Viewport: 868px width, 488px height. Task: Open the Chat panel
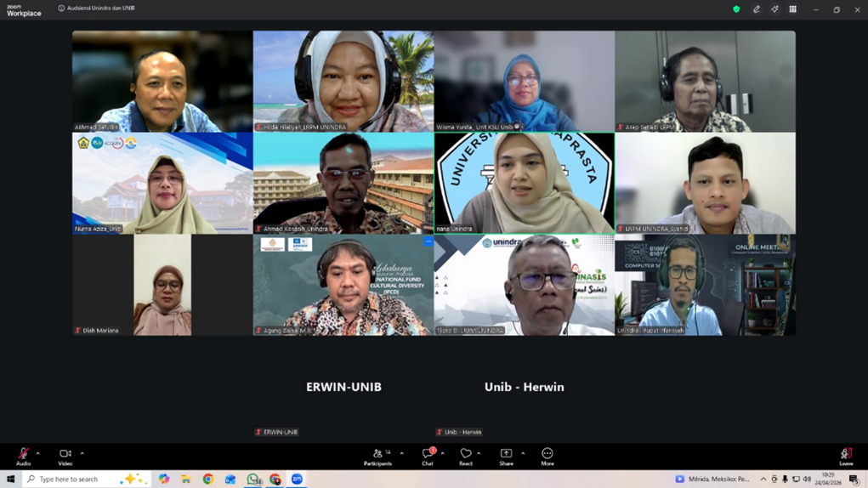point(427,455)
